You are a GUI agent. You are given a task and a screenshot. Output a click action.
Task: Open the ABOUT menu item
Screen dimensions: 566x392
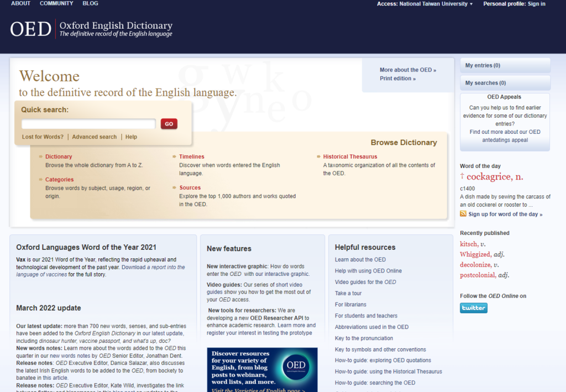point(20,3)
